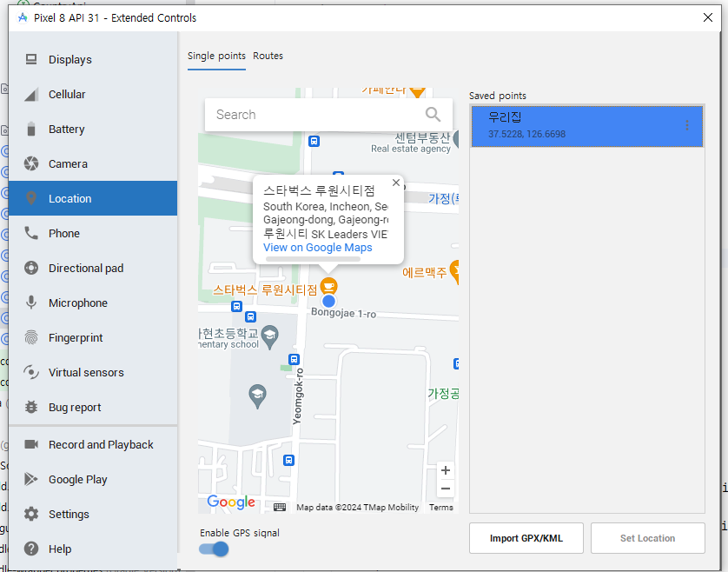This screenshot has height=572, width=728.
Task: Open View on Google Maps link
Action: (x=318, y=248)
